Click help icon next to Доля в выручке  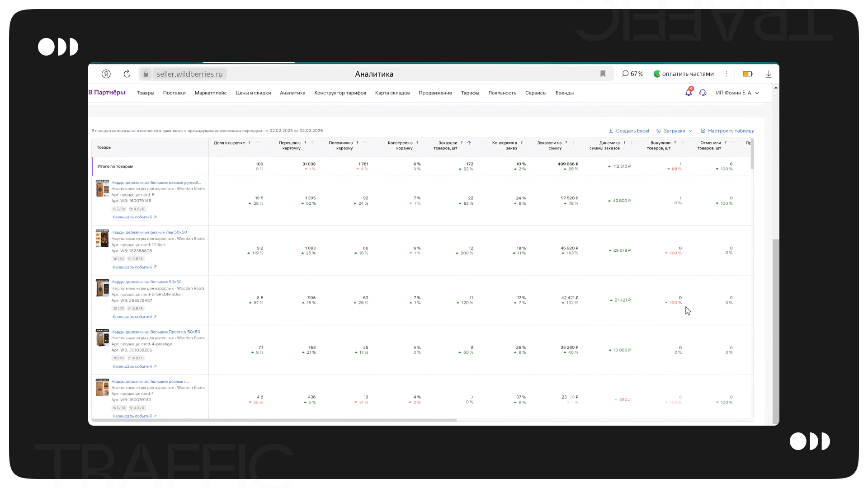(250, 143)
